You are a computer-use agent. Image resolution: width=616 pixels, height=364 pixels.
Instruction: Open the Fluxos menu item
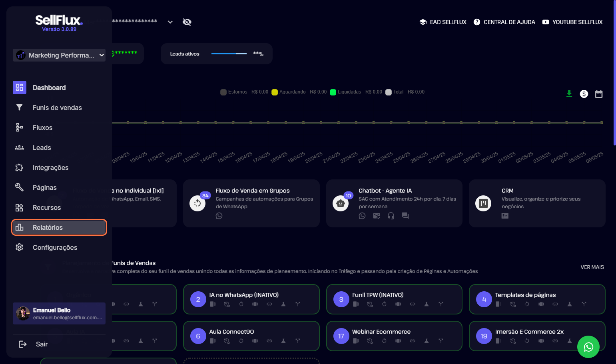coord(59,127)
